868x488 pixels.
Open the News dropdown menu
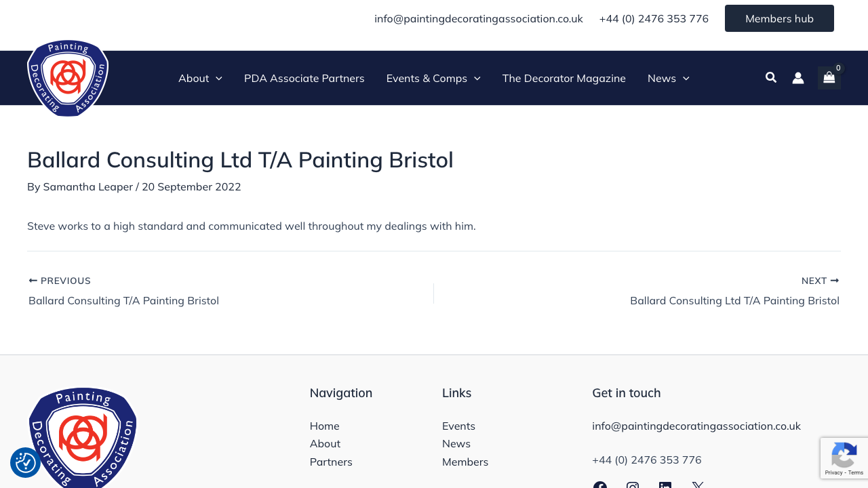tap(668, 78)
